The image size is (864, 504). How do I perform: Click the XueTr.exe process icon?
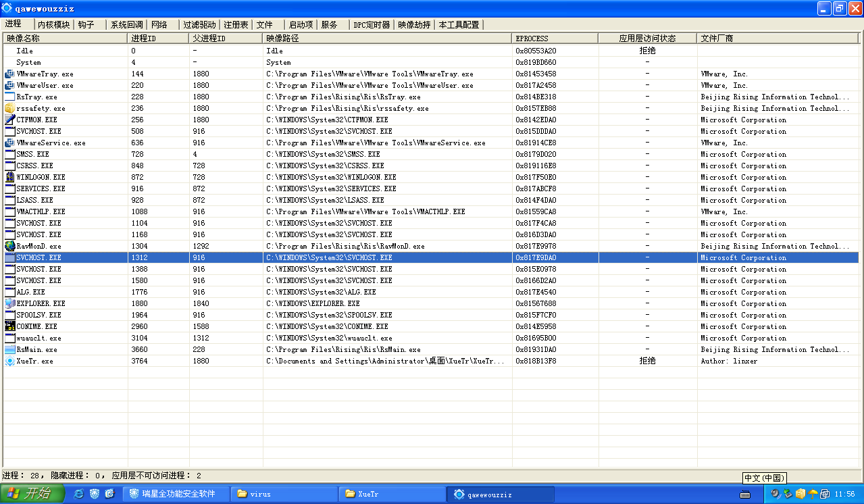9,361
